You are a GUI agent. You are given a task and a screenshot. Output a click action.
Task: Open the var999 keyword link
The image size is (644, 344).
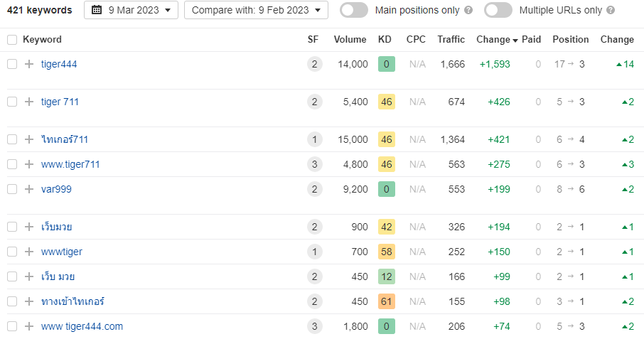(x=56, y=189)
